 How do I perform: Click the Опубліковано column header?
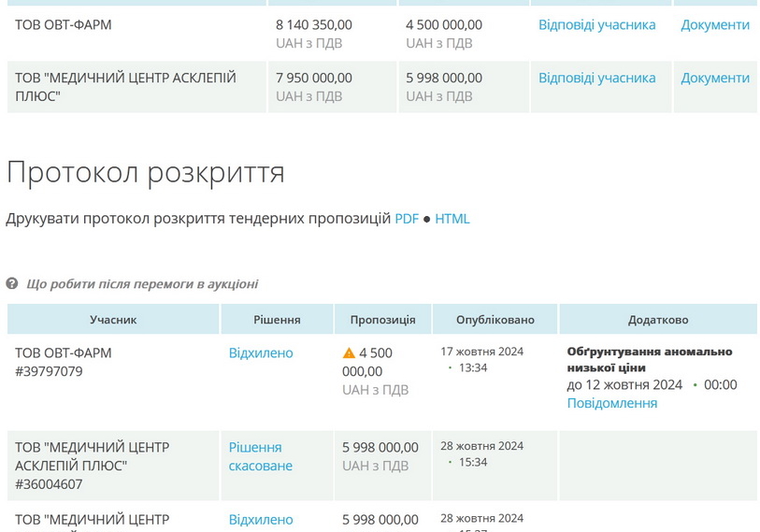(x=495, y=320)
